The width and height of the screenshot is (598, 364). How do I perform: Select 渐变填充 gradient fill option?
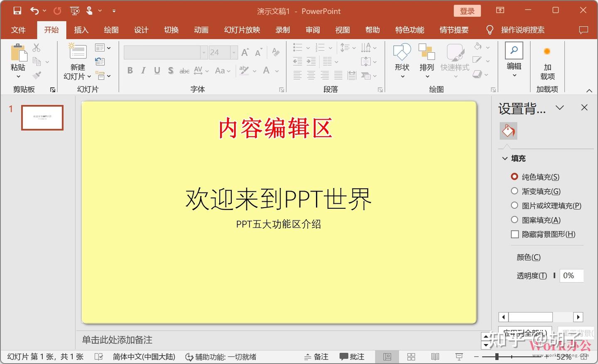pos(514,191)
